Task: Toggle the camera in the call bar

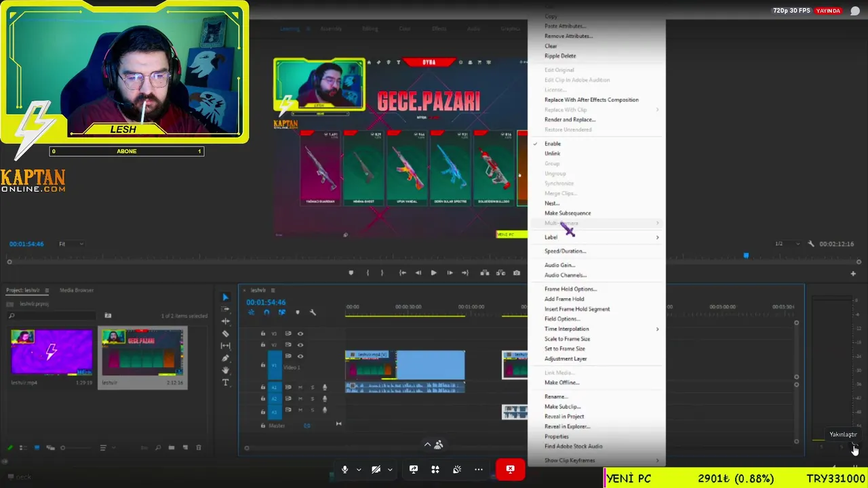Action: click(x=376, y=469)
